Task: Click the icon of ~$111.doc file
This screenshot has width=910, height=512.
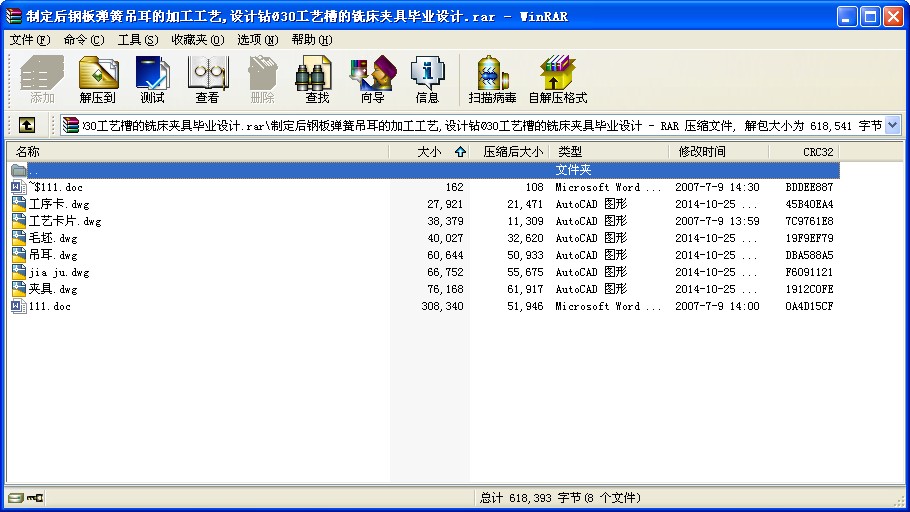Action: click(x=19, y=187)
